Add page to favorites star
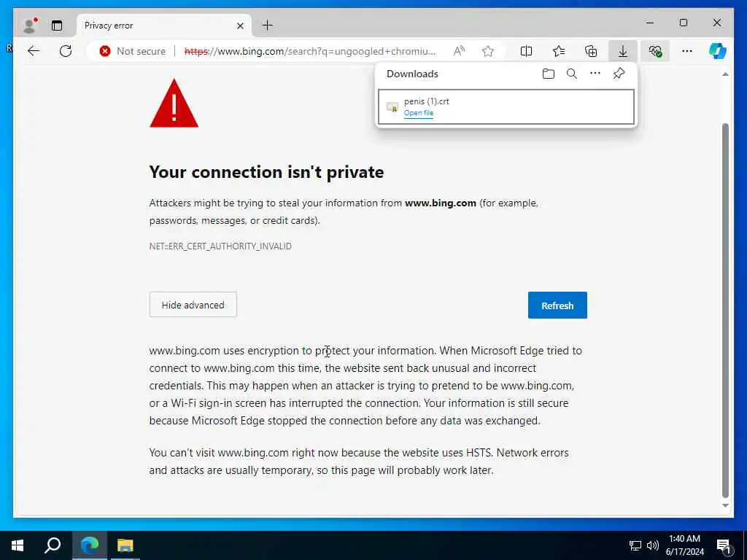Screen dimensions: 747x560 coord(487,51)
